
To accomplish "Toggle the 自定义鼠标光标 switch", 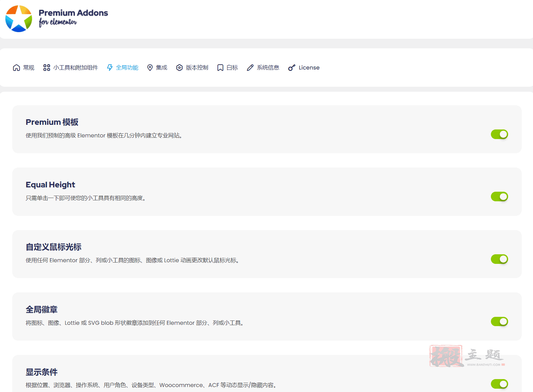I will click(x=499, y=259).
